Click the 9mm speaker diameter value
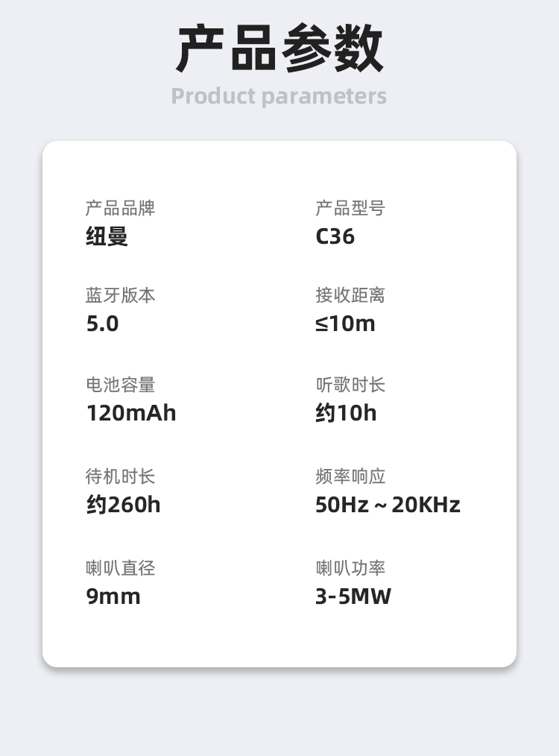Screen dimensions: 559x756 pyautogui.click(x=113, y=596)
